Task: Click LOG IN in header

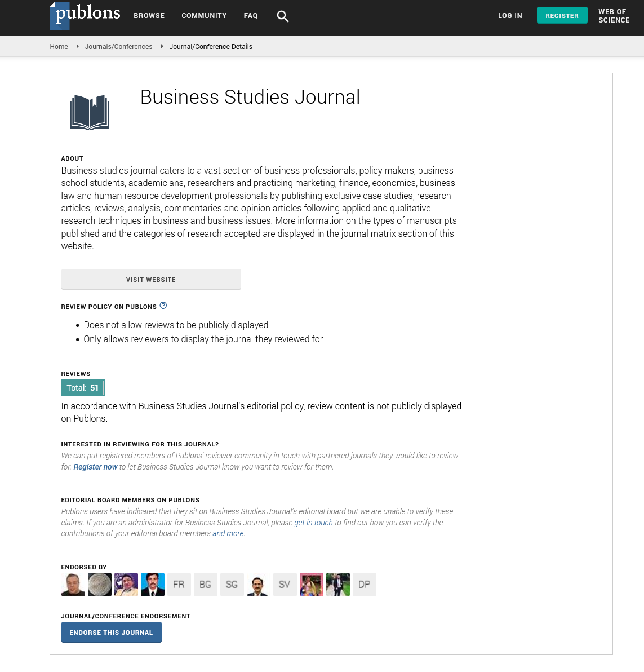Action: point(510,16)
